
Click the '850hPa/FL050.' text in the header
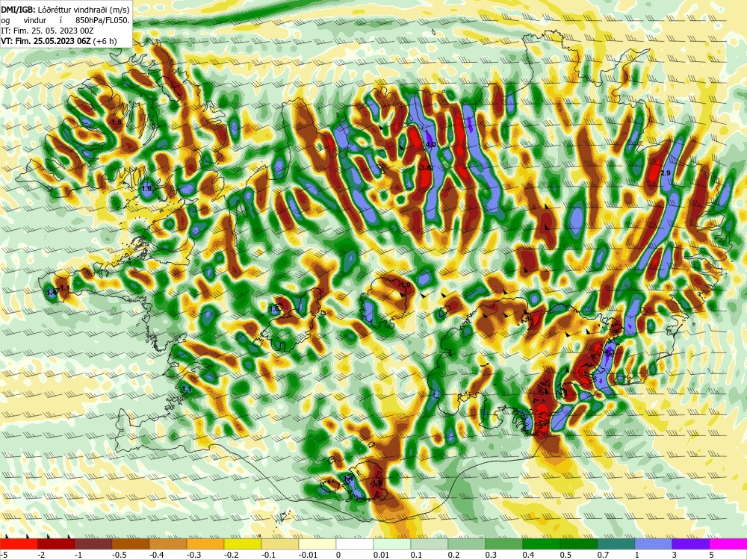pos(103,20)
